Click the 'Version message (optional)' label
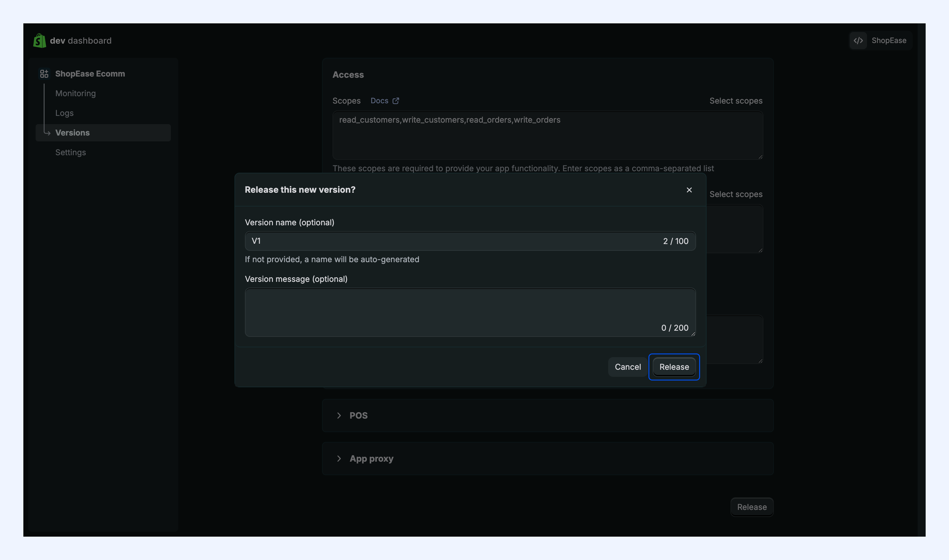The image size is (949, 560). click(296, 279)
